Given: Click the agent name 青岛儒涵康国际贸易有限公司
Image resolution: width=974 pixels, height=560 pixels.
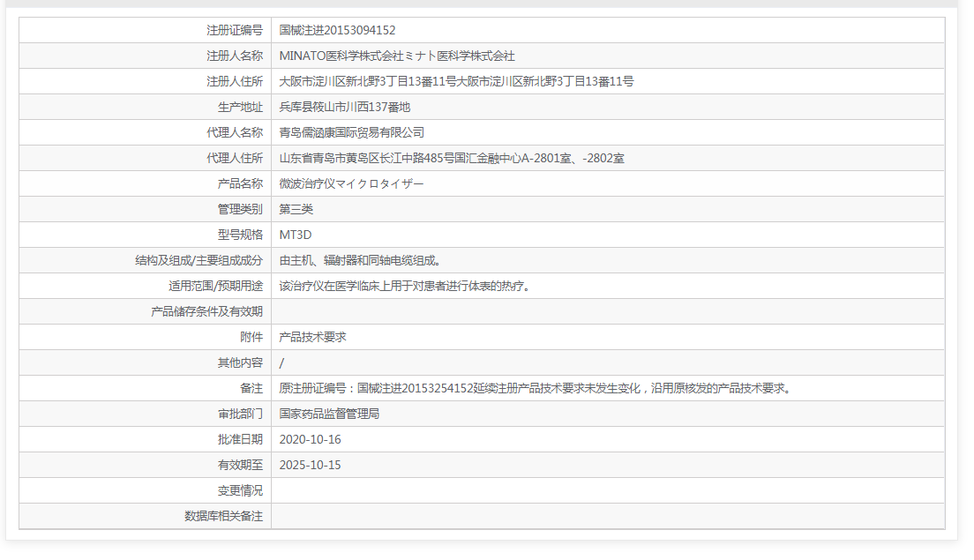Looking at the screenshot, I should (x=364, y=131).
